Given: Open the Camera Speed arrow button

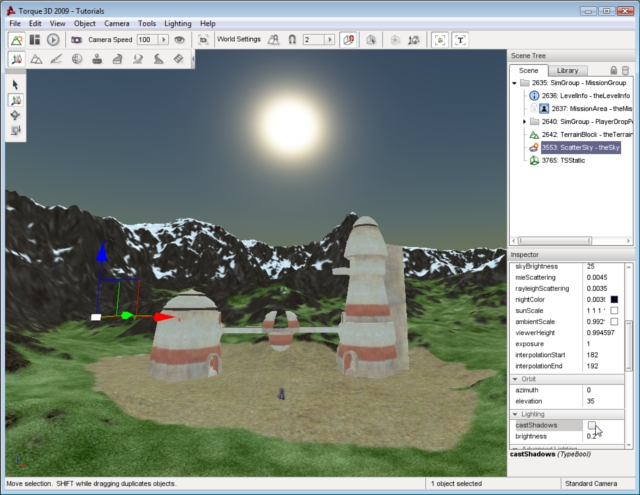Looking at the screenshot, I should (162, 39).
